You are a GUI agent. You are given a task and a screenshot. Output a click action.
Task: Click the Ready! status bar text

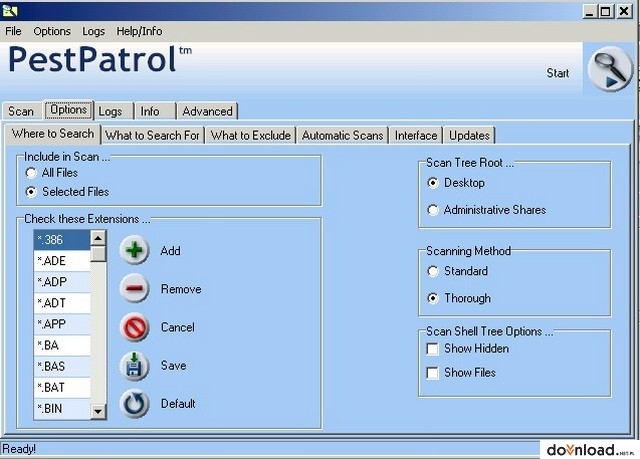19,449
